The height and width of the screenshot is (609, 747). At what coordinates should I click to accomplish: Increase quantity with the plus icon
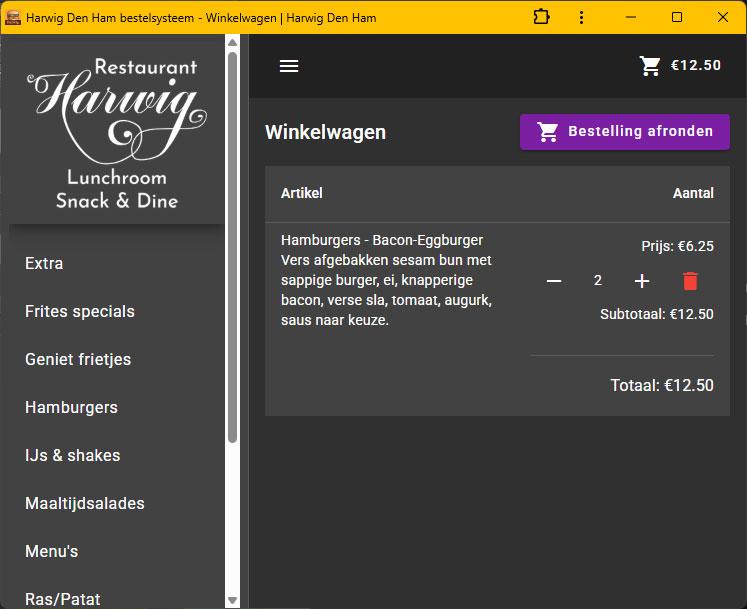(x=642, y=281)
